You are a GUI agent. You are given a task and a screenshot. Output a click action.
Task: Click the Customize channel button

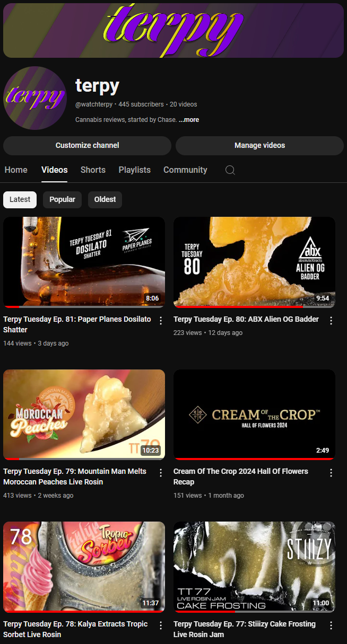[87, 145]
